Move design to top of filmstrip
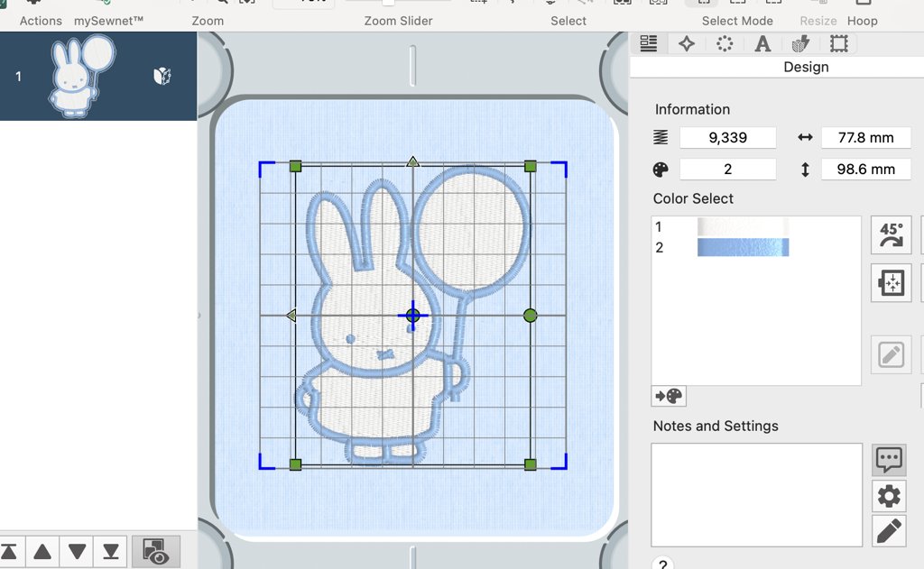This screenshot has width=924, height=569. point(9,552)
